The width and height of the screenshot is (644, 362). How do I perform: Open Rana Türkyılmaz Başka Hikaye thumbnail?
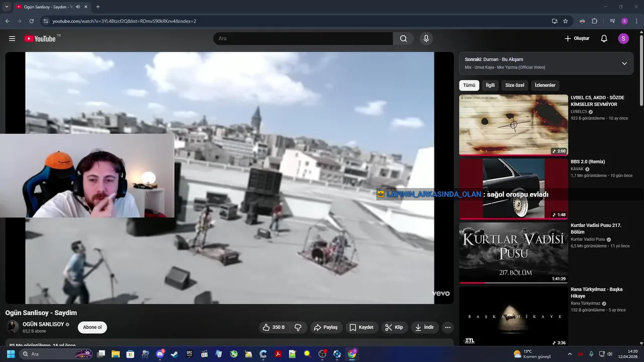pyautogui.click(x=513, y=317)
